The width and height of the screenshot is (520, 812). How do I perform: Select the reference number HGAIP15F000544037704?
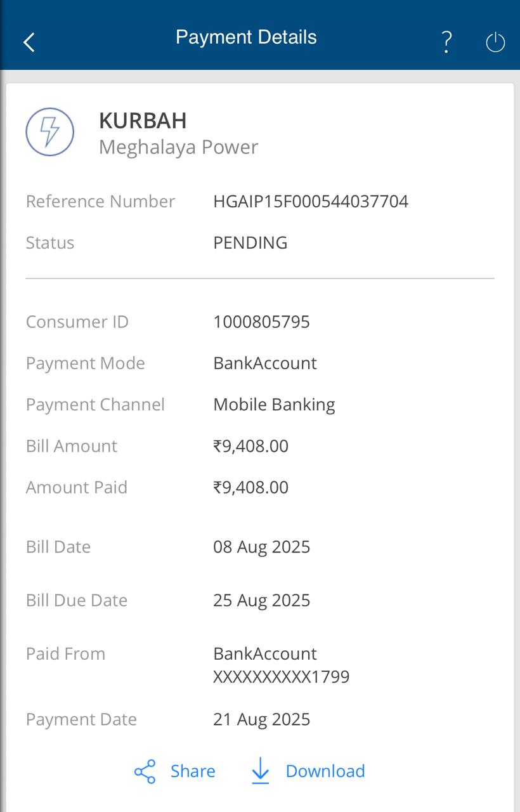(x=311, y=202)
